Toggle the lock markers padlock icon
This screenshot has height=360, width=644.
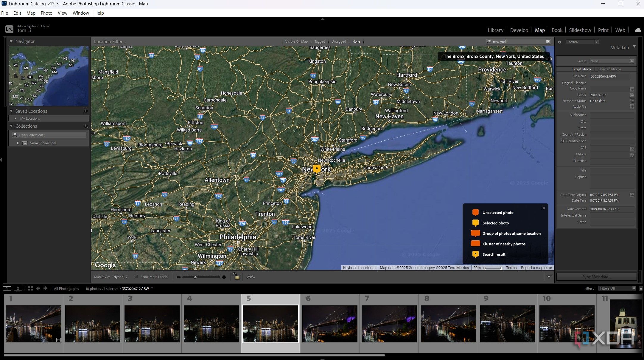(236, 276)
